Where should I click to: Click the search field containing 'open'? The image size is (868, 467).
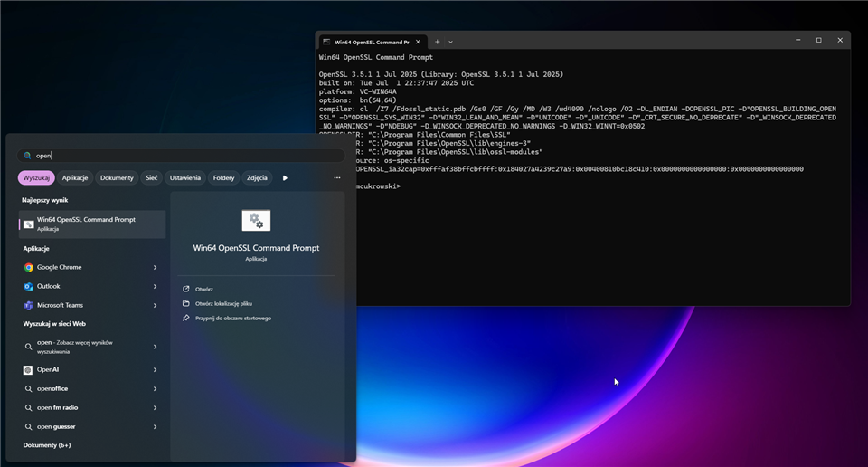(181, 156)
